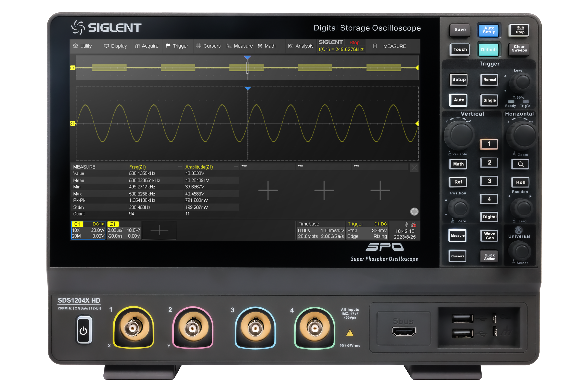Select Single trigger mode button

click(x=489, y=100)
